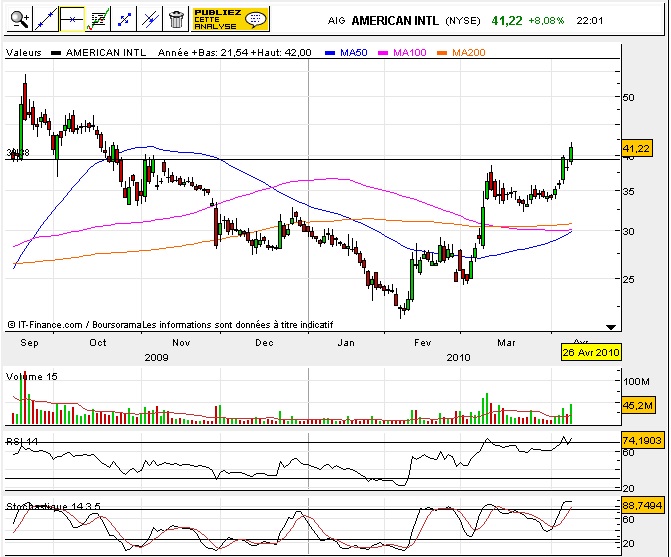Click the AIG ticker symbol
The width and height of the screenshot is (671, 557).
pos(336,21)
